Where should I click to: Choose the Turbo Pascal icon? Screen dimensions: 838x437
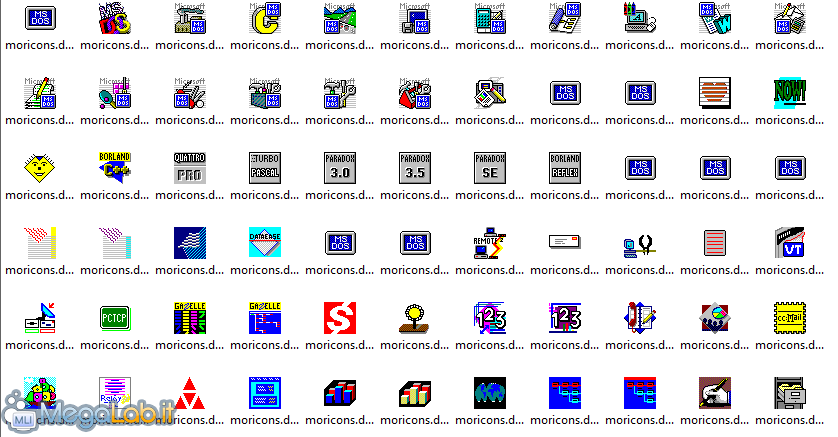click(x=265, y=168)
